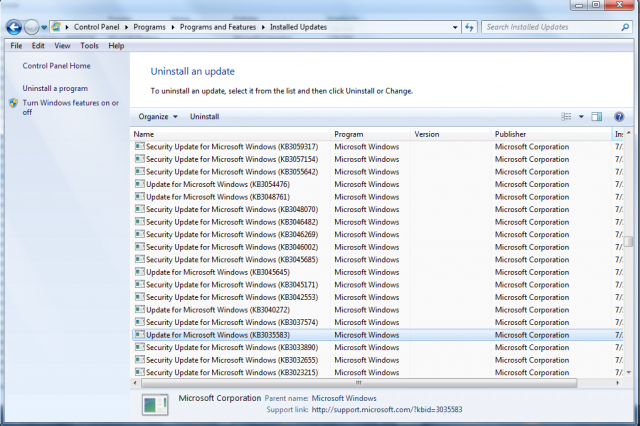
Task: Click the horizontal scrollbar thumb
Action: click(x=359, y=383)
